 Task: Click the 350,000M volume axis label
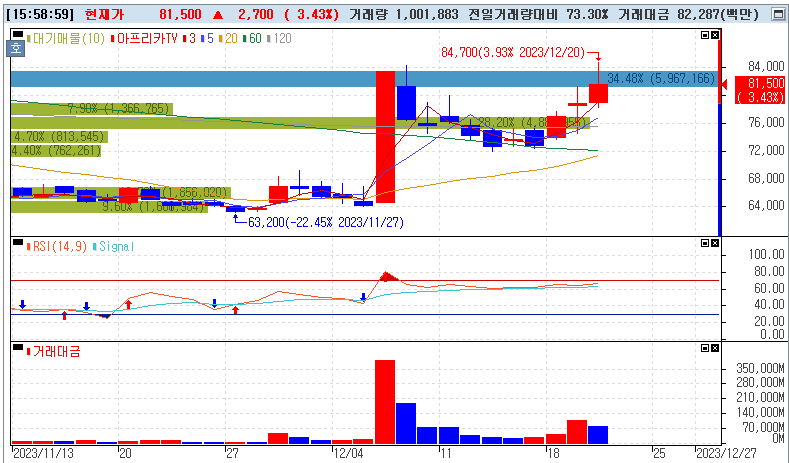pos(760,368)
